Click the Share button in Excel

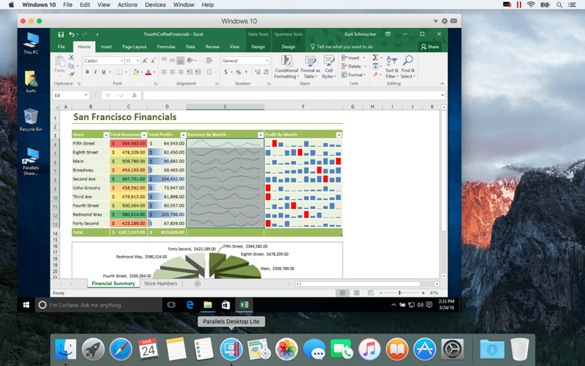(x=430, y=47)
